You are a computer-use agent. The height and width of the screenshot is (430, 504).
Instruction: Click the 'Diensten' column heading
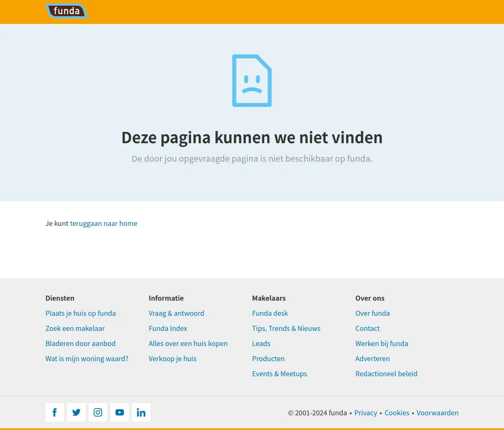point(60,298)
